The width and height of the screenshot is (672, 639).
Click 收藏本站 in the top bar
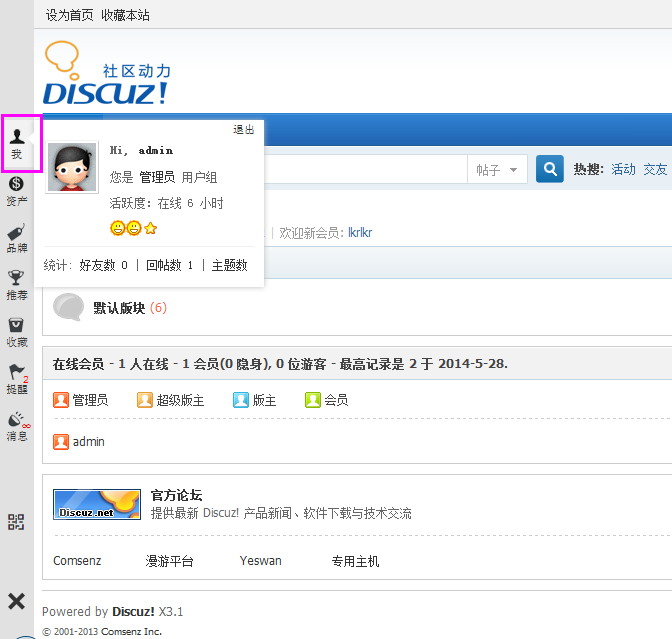click(125, 15)
